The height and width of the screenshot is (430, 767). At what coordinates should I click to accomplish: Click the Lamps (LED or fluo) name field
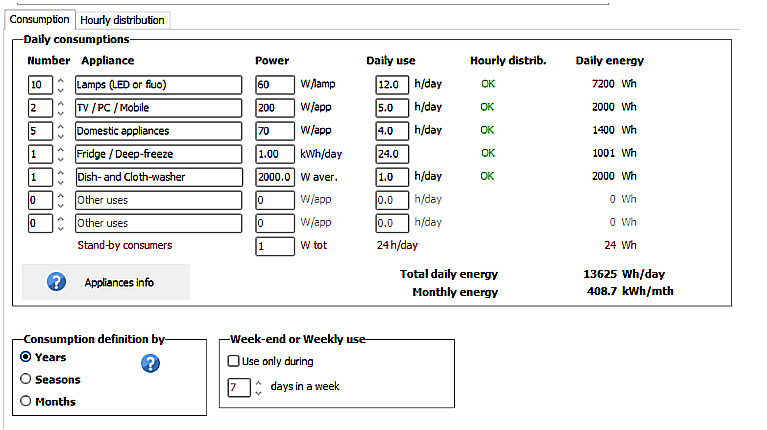pyautogui.click(x=158, y=85)
